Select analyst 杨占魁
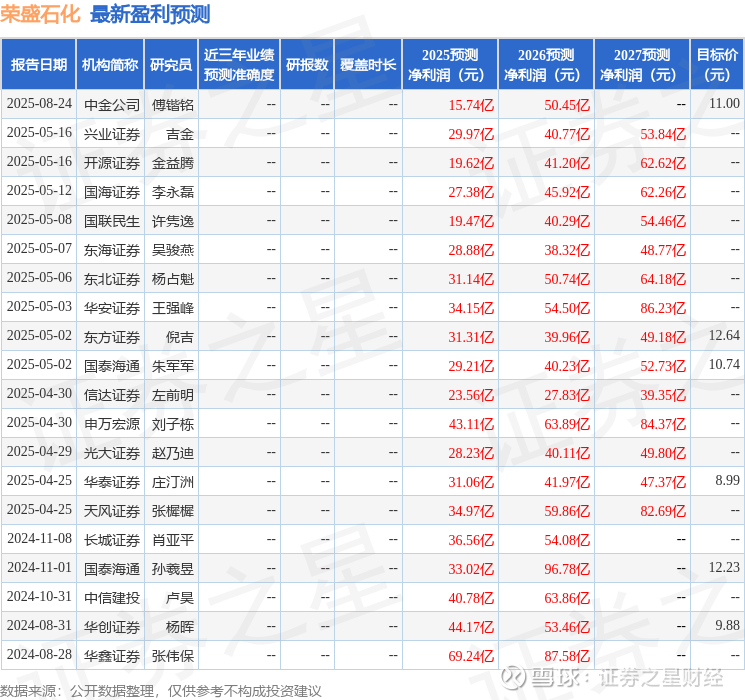This screenshot has height=700, width=745. (x=172, y=279)
